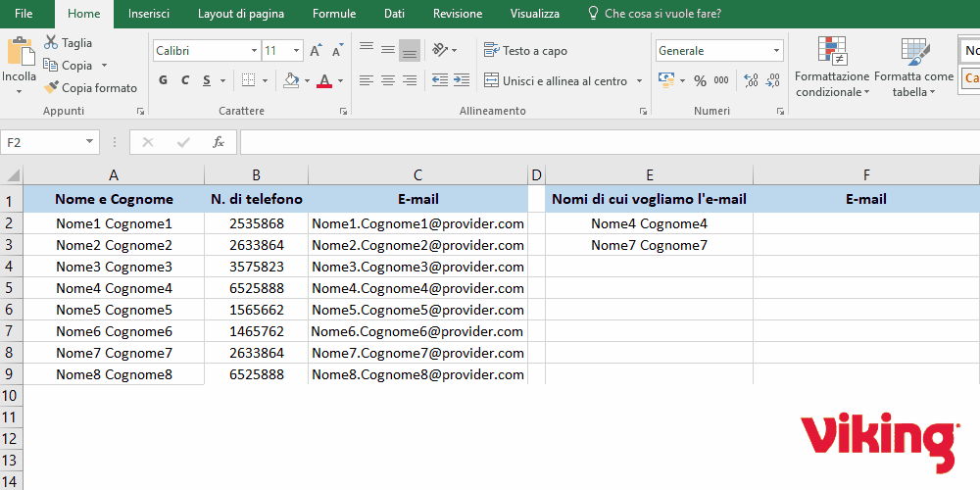Image resolution: width=980 pixels, height=490 pixels.
Task: Click the Taglia (cut) scissors icon
Action: [x=51, y=43]
